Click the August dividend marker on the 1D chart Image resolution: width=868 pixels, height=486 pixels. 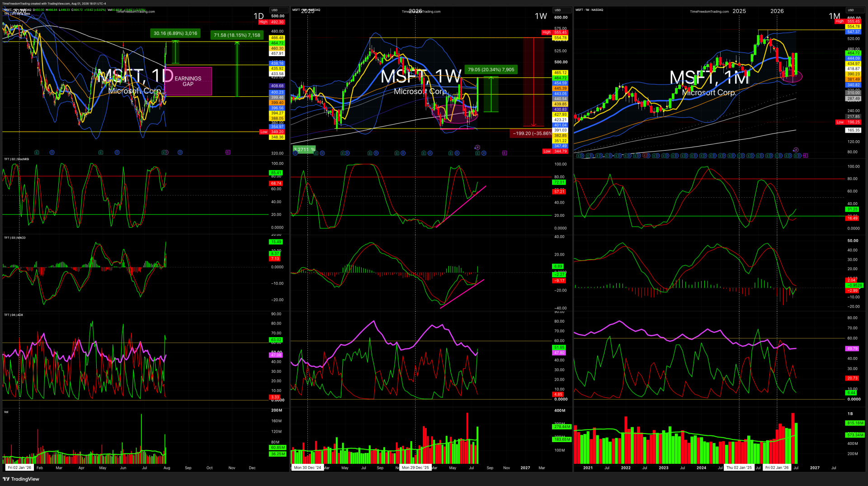[180, 152]
